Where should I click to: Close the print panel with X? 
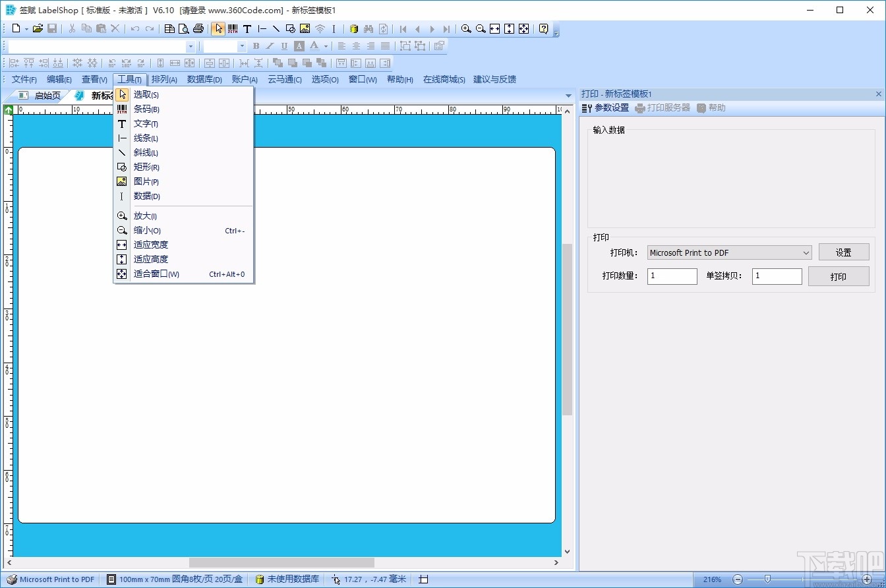[879, 94]
